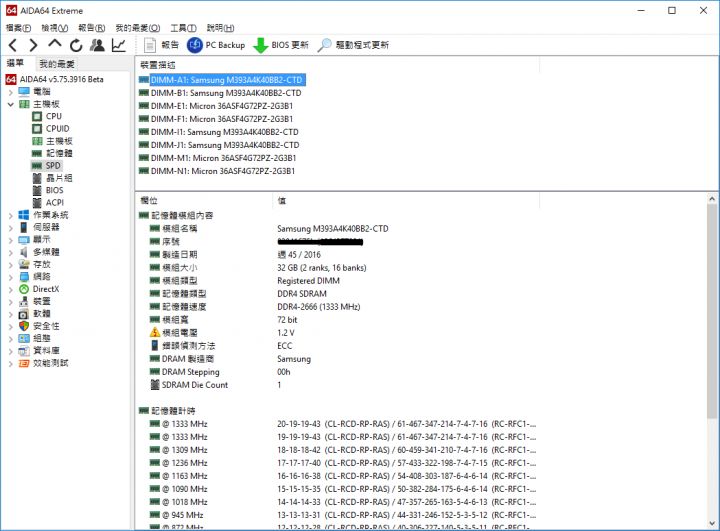Screen dimensions: 720x531
Task: Expand the 顯示 tree node
Action: (11, 240)
